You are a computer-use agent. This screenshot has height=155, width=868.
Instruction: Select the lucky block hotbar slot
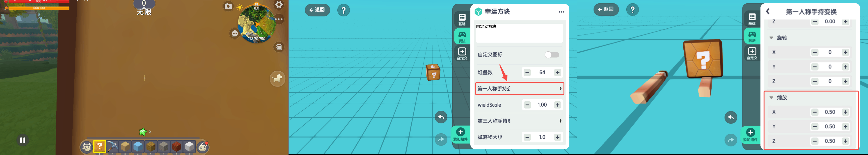[99, 147]
